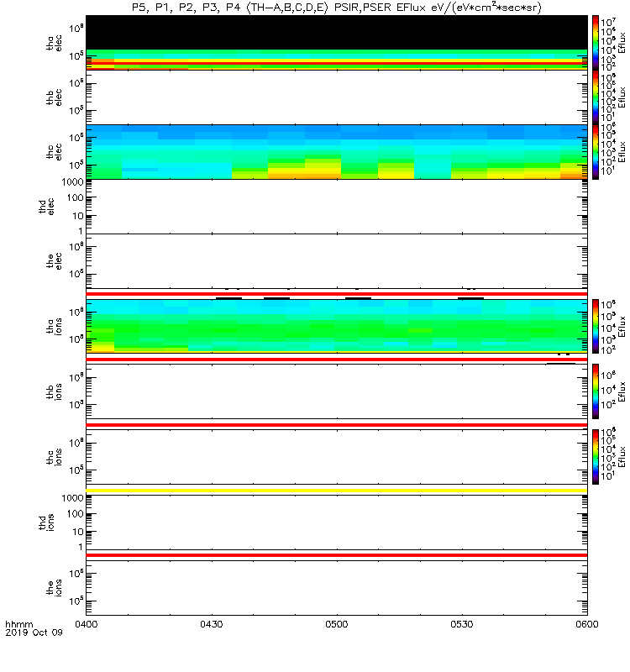630x672 pixels.
Task: Click the color bar beside thc ions panel
Action: click(596, 457)
